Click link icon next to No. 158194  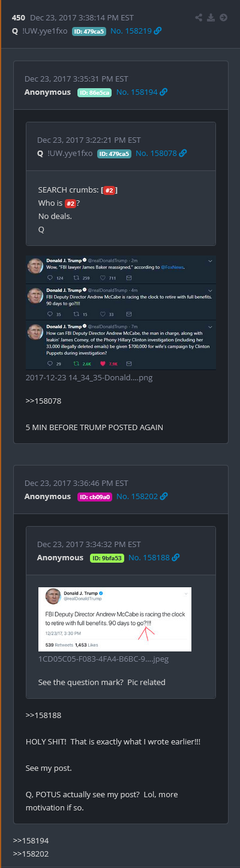pyautogui.click(x=164, y=92)
